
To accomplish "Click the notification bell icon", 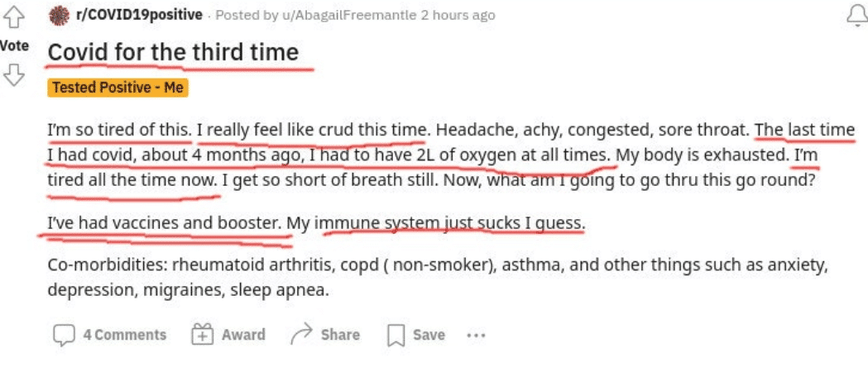I will (x=857, y=16).
